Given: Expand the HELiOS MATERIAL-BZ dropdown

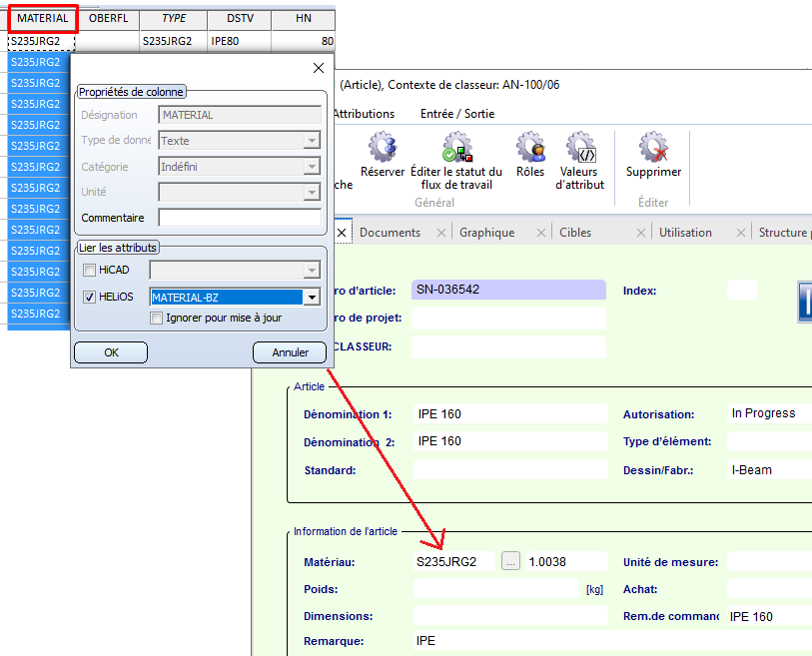Looking at the screenshot, I should 312,297.
